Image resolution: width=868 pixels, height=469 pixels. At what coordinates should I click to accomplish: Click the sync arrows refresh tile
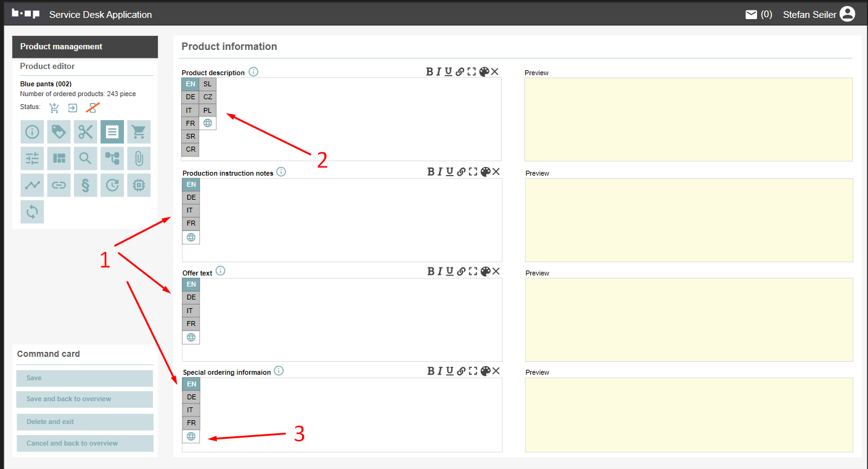[32, 212]
